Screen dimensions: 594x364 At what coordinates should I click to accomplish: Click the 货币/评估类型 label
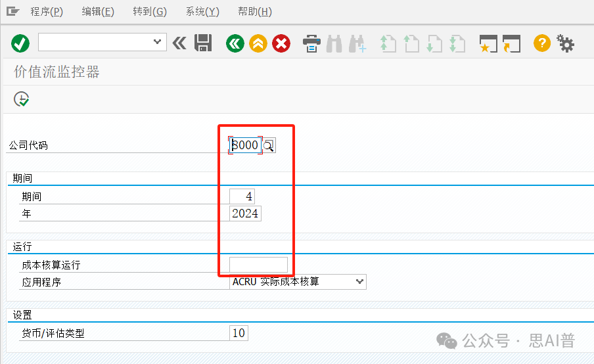click(x=53, y=333)
